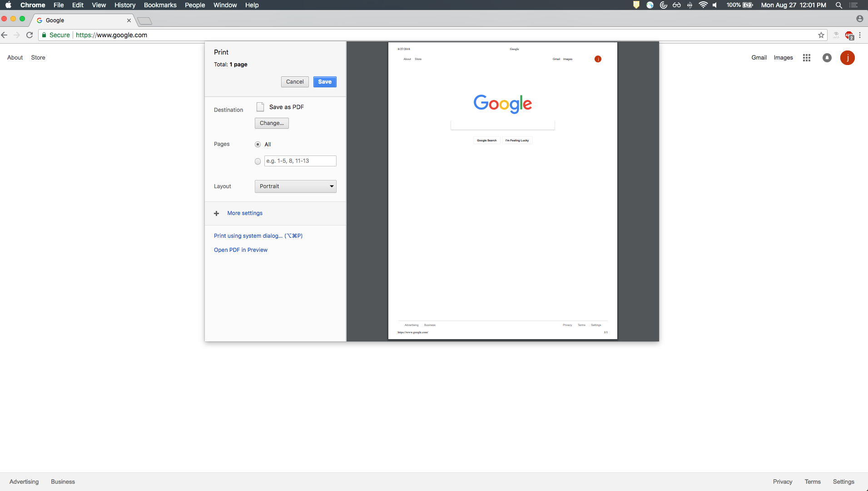Open the View menu
Screen dimensions: 868x491
coord(99,5)
